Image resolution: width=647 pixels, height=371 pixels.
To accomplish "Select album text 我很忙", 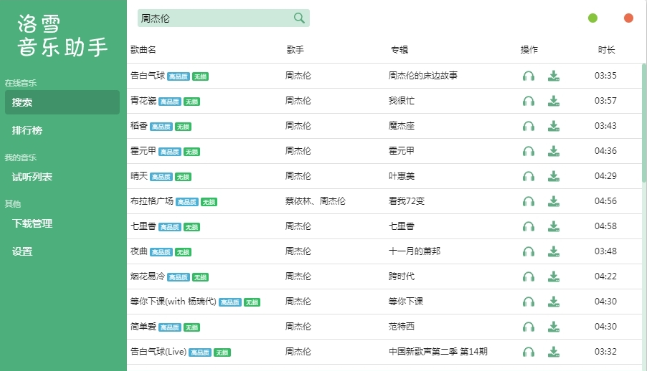I will [401, 101].
